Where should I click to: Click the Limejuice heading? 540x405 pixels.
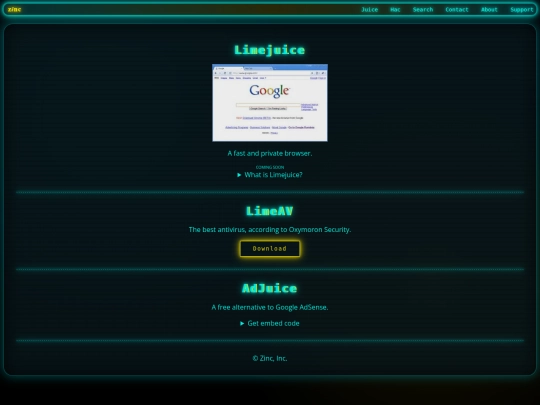[x=270, y=50]
